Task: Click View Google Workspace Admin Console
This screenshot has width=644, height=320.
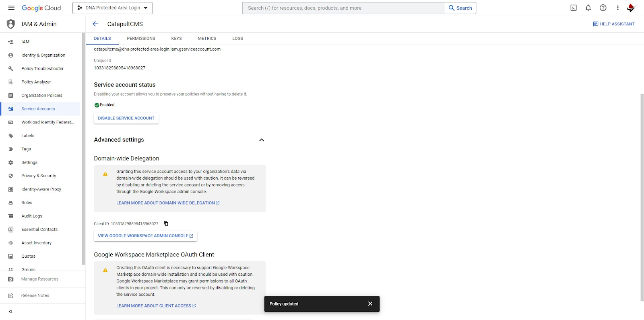Action: [145, 236]
